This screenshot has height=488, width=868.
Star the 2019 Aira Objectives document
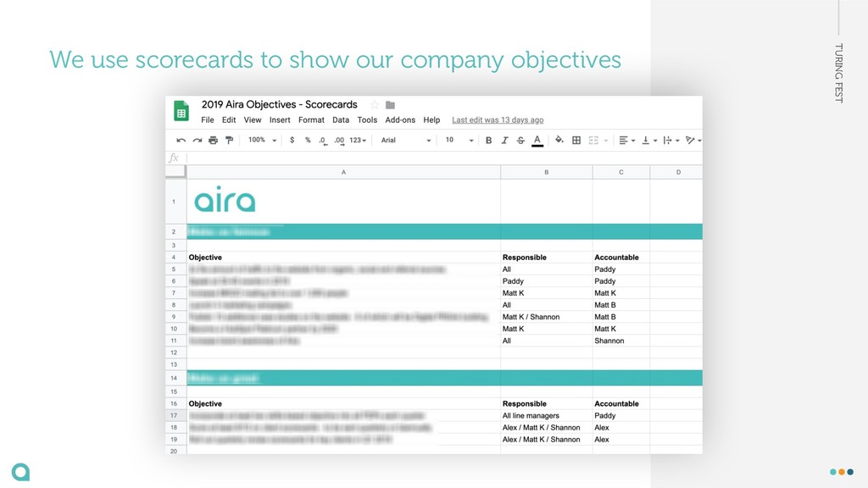coord(374,104)
